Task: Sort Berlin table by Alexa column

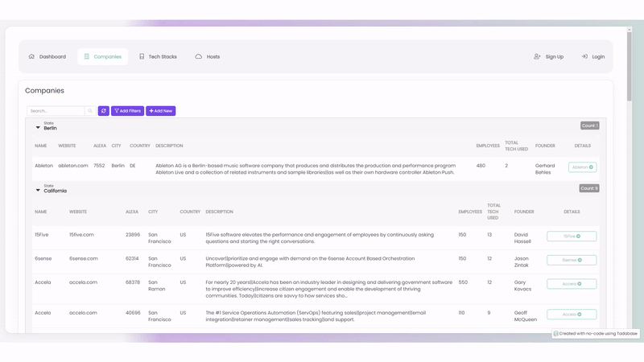Action: (x=100, y=146)
